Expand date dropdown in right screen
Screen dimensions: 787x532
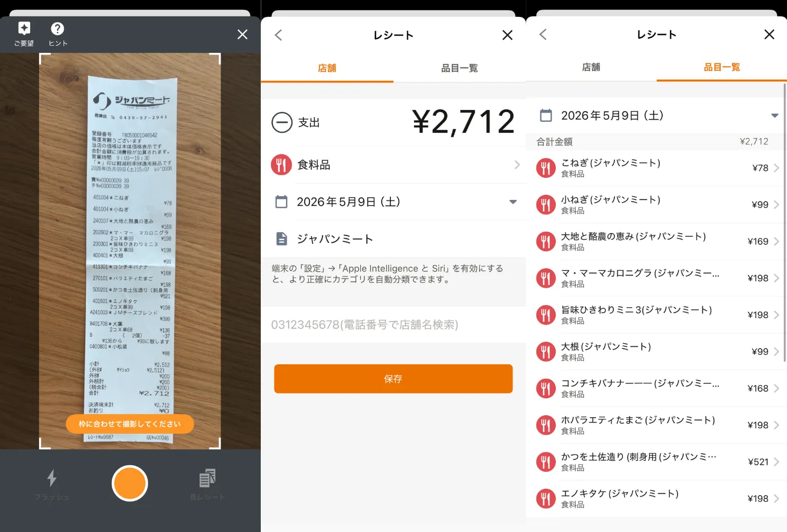pyautogui.click(x=775, y=115)
